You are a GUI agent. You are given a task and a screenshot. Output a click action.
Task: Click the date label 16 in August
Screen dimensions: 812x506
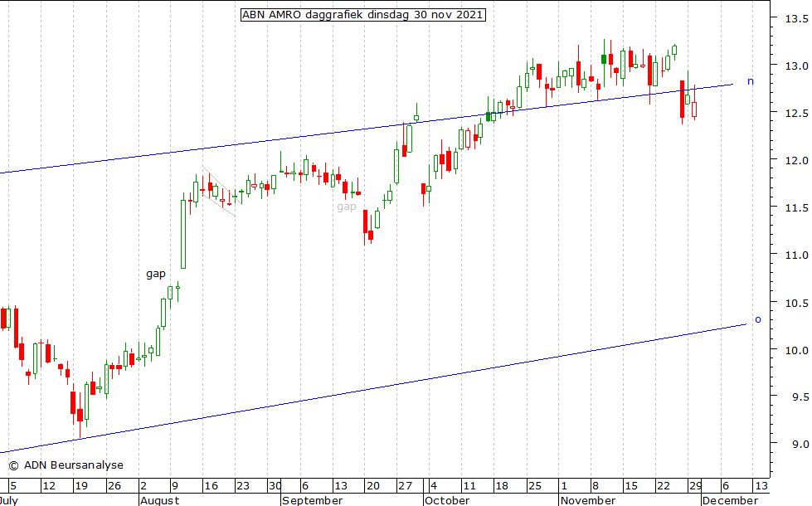click(x=211, y=486)
